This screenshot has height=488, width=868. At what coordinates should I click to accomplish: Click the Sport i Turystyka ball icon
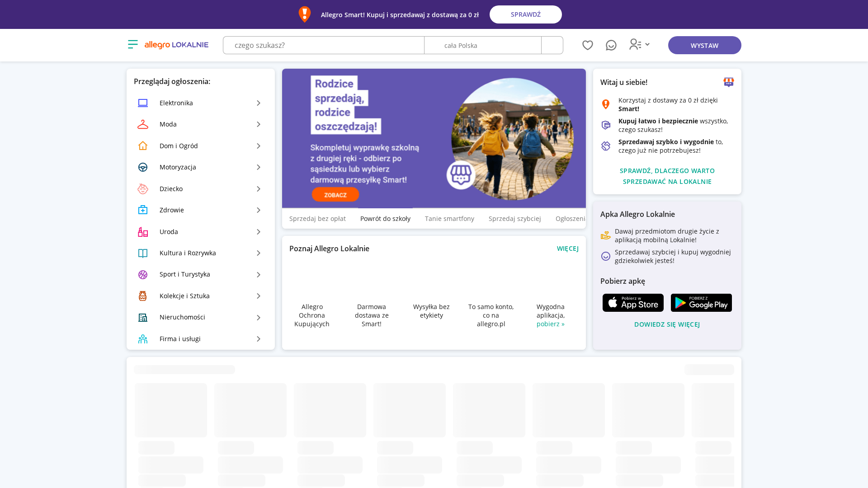coord(143,274)
